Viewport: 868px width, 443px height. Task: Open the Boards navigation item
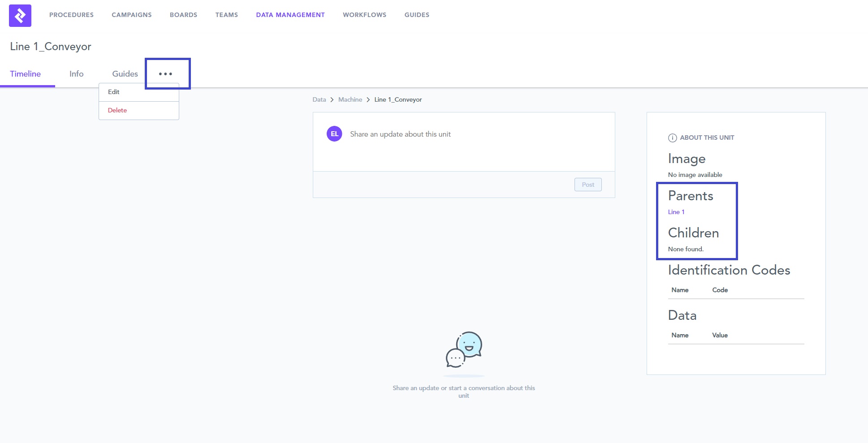pos(183,15)
